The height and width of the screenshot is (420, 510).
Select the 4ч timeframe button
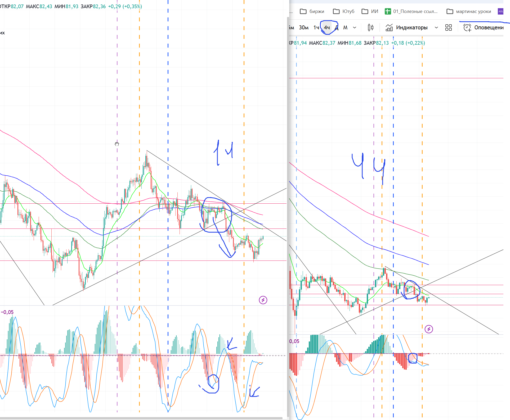[x=327, y=28]
